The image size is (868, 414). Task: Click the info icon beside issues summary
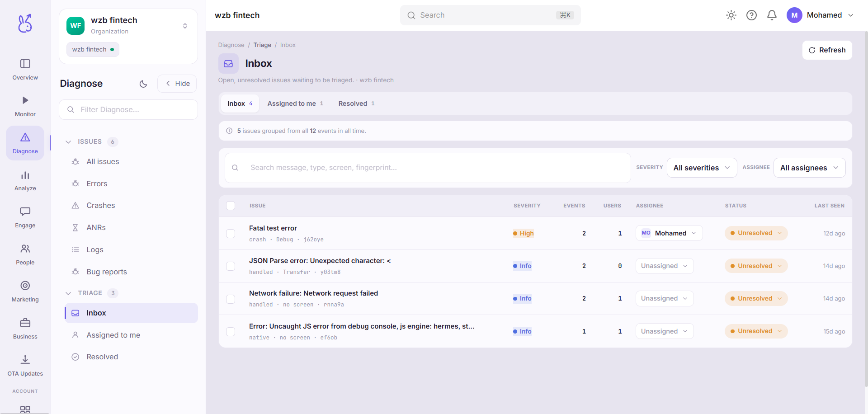229,131
